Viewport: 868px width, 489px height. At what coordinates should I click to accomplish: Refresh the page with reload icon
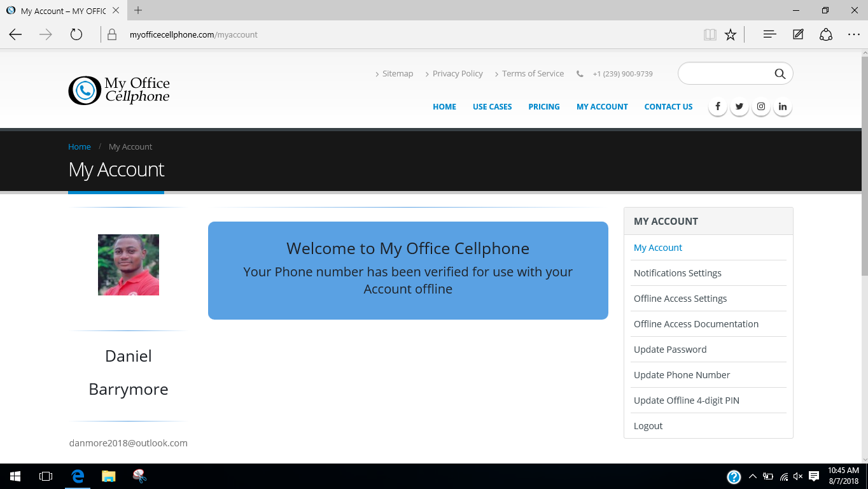[x=76, y=34]
